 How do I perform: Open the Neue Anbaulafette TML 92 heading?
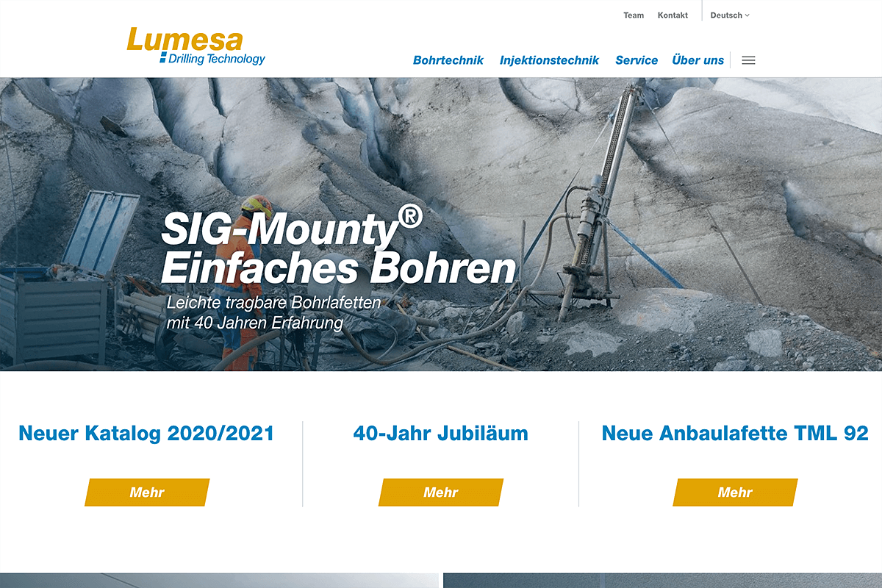click(735, 433)
